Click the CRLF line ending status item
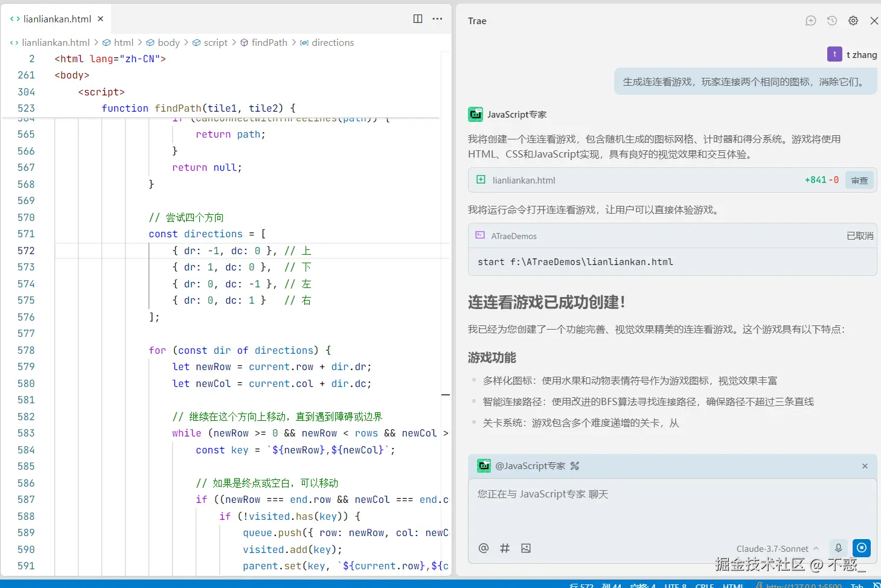This screenshot has height=588, width=881. (705, 586)
